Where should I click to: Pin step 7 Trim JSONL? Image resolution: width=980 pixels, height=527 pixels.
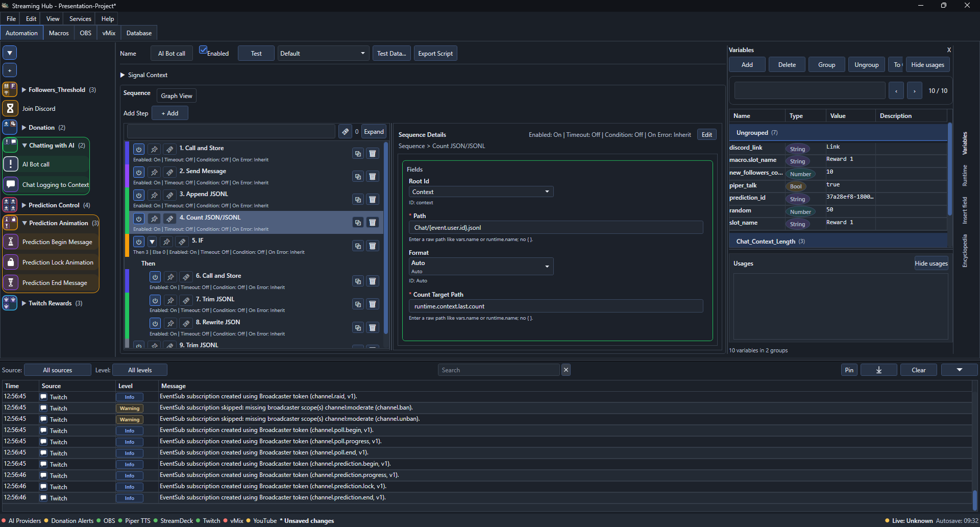click(x=170, y=300)
